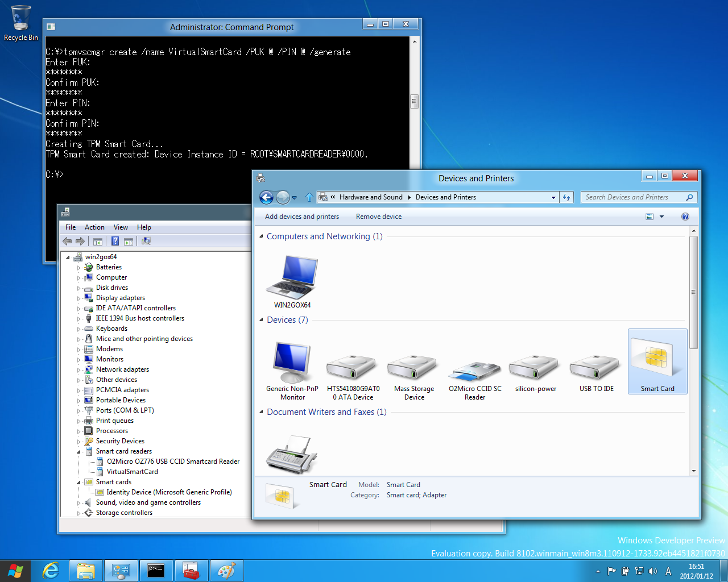
Task: Click the Back arrow in Device Manager toolbar
Action: pos(67,241)
